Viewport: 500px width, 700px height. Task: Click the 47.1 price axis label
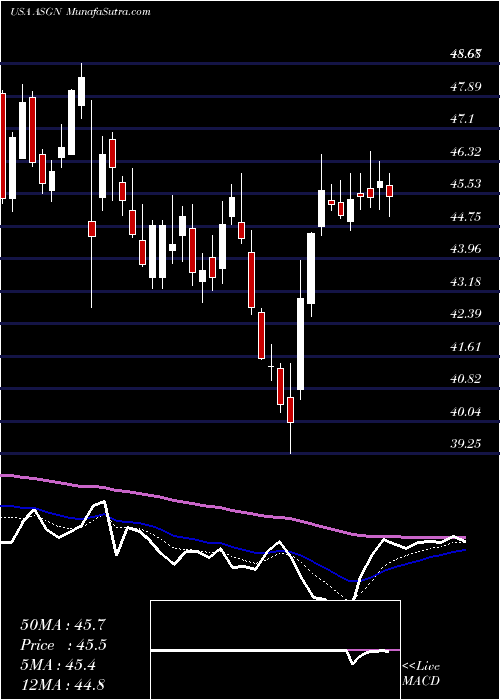tap(462, 119)
